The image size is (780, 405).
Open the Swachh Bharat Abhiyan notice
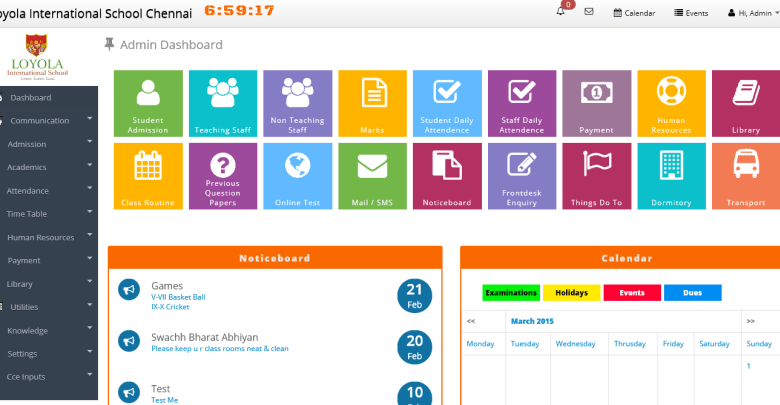(x=204, y=338)
